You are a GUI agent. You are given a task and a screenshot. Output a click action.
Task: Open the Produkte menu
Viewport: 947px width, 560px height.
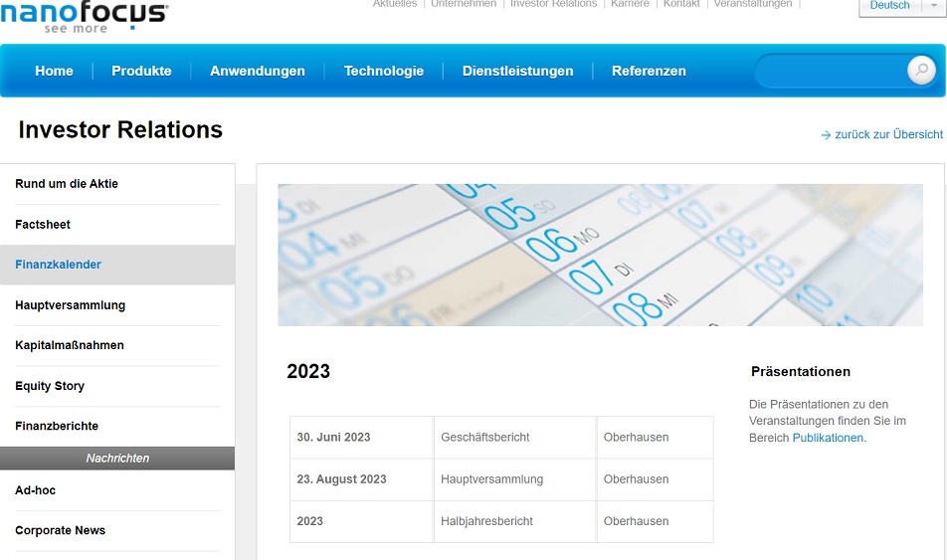tap(141, 71)
